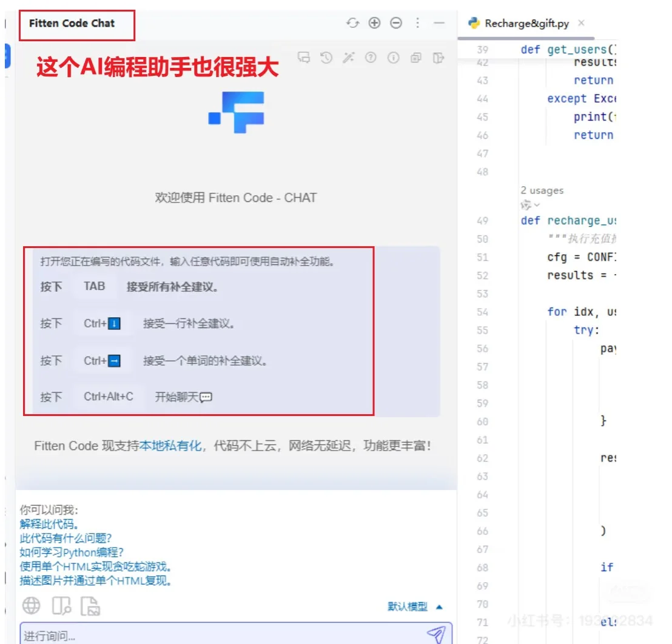This screenshot has height=644, width=672.
Task: Select the magic wand tool icon
Action: coord(348,57)
